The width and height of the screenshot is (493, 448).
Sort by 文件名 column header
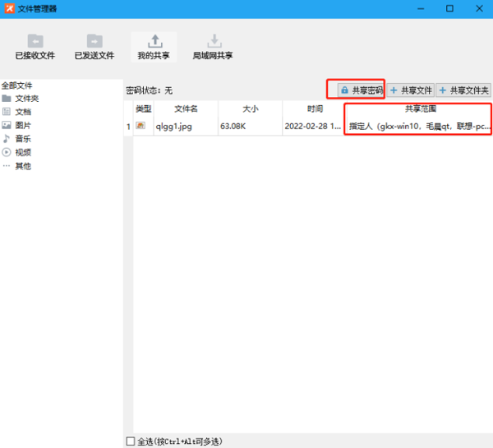(186, 109)
